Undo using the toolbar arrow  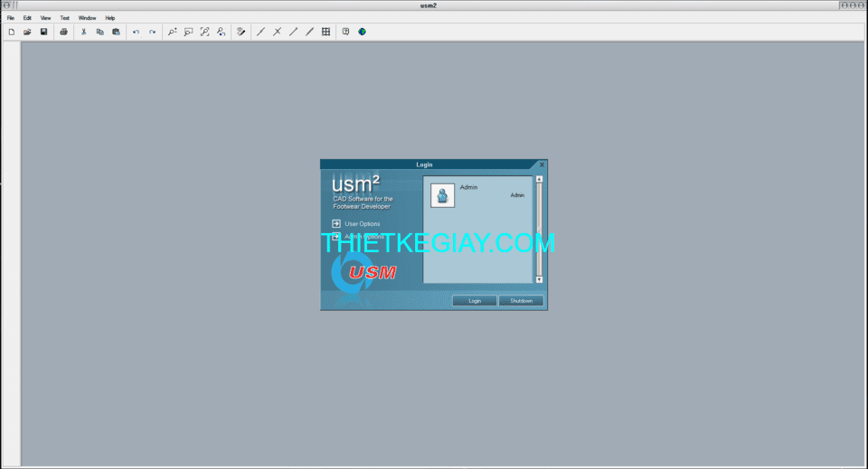click(137, 32)
